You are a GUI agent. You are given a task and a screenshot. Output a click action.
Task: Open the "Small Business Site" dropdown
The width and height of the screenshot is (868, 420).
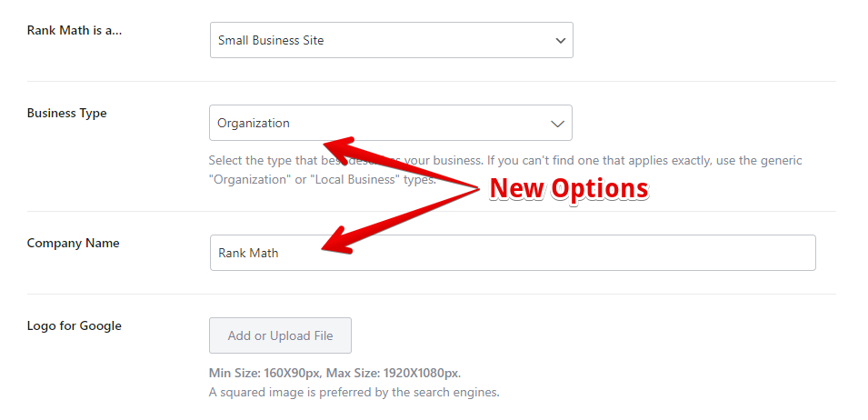(392, 40)
